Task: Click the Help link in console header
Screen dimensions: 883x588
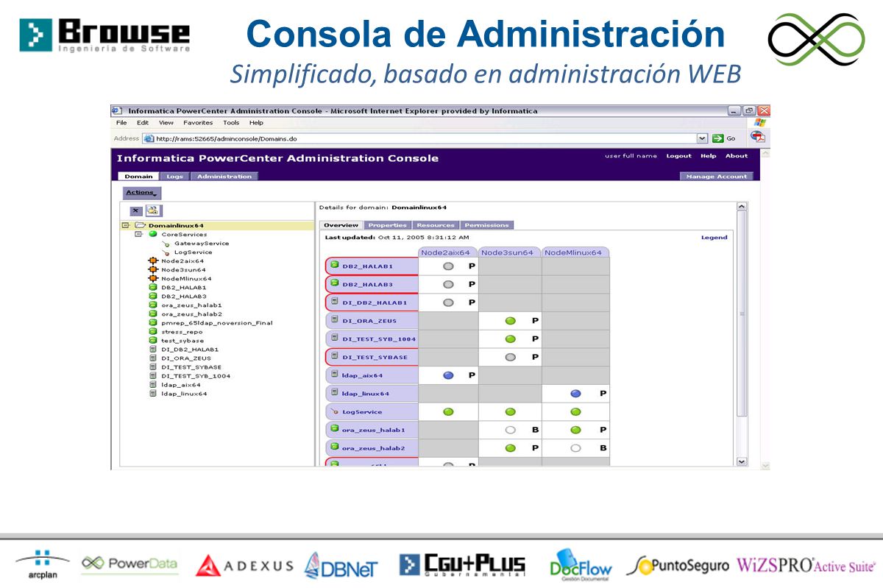Action: pos(708,156)
